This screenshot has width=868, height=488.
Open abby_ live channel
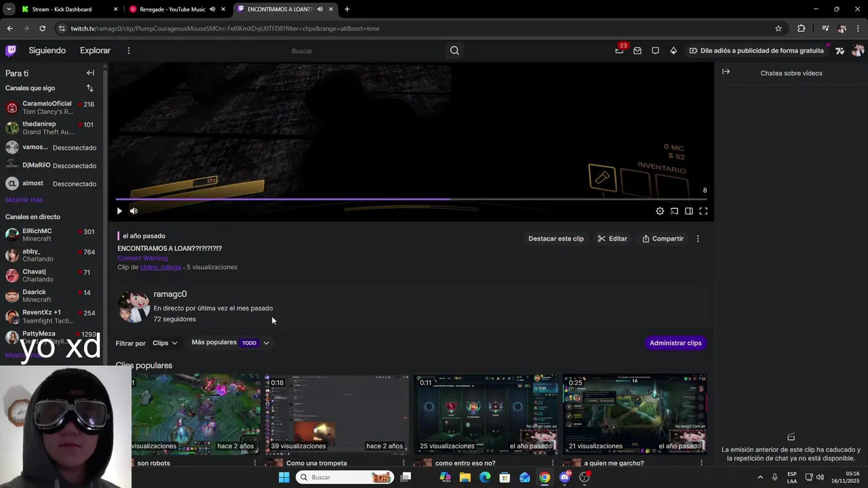[52, 256]
